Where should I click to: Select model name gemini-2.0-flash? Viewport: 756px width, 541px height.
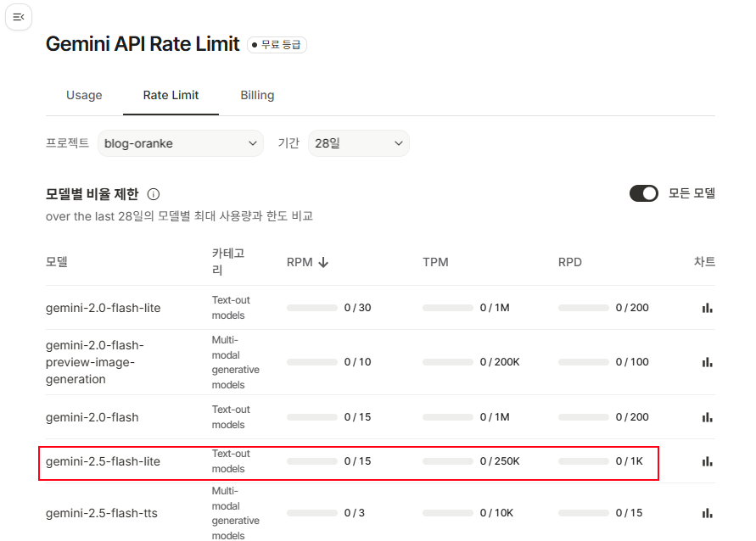92,417
